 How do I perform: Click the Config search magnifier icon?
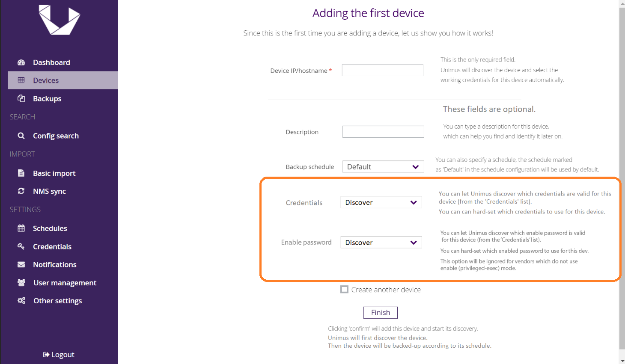pyautogui.click(x=21, y=136)
